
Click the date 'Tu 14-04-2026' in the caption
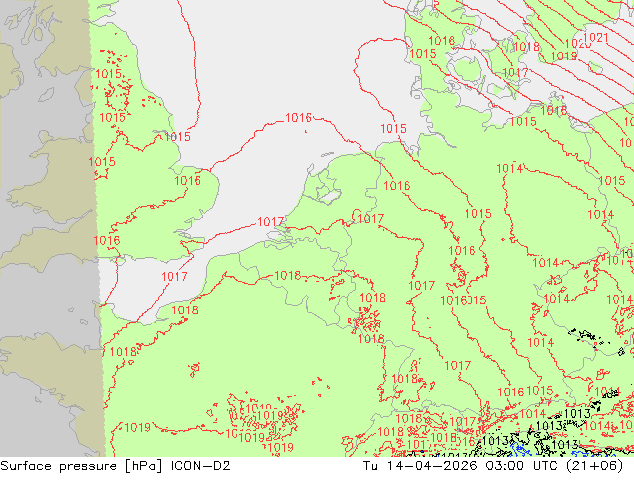[x=421, y=466]
